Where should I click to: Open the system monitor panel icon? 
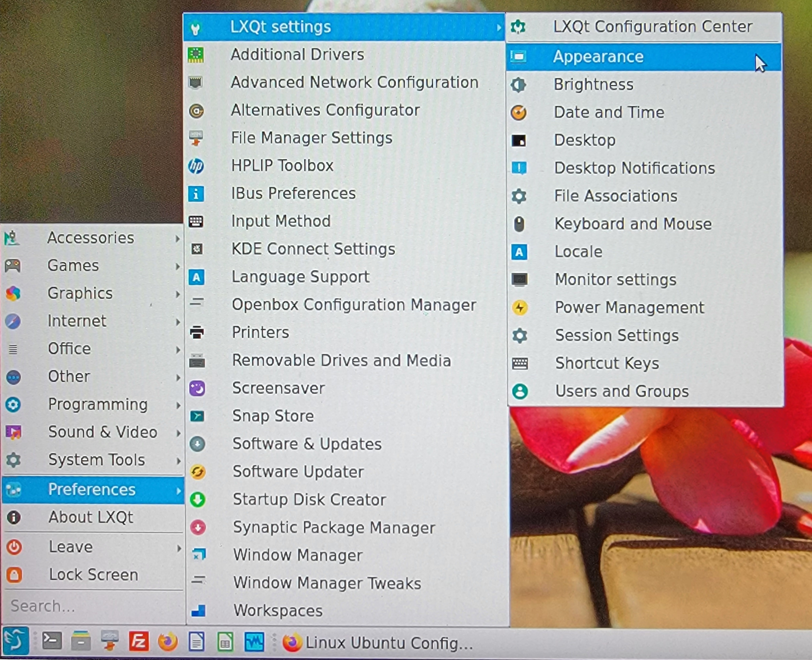pos(254,642)
